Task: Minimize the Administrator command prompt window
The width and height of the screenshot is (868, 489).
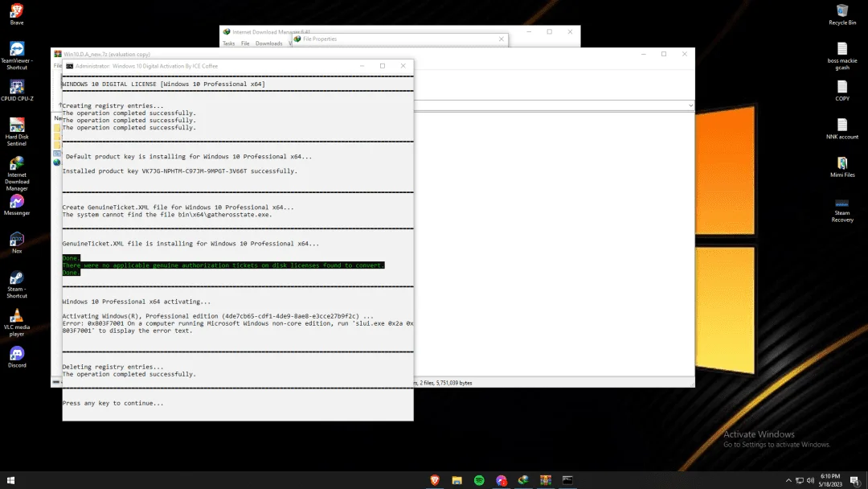Action: (x=362, y=66)
